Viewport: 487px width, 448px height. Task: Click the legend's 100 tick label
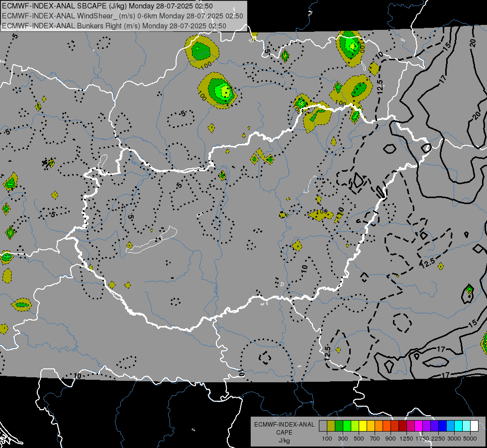(x=327, y=439)
